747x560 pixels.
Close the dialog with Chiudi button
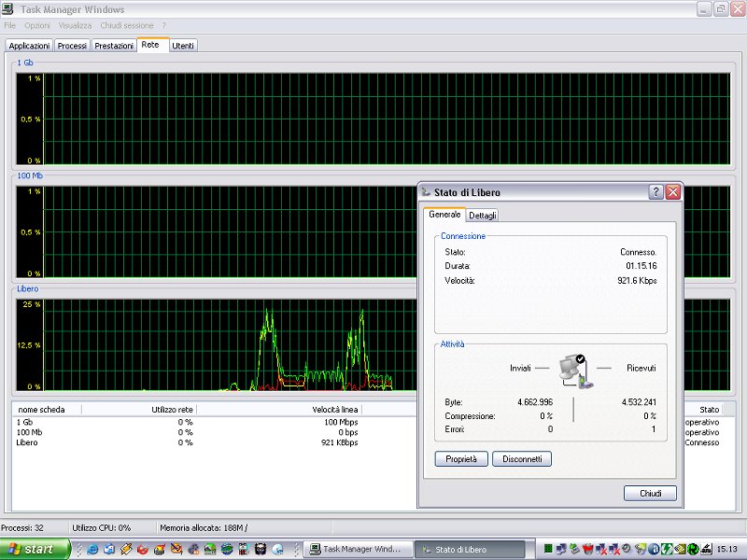tap(650, 493)
